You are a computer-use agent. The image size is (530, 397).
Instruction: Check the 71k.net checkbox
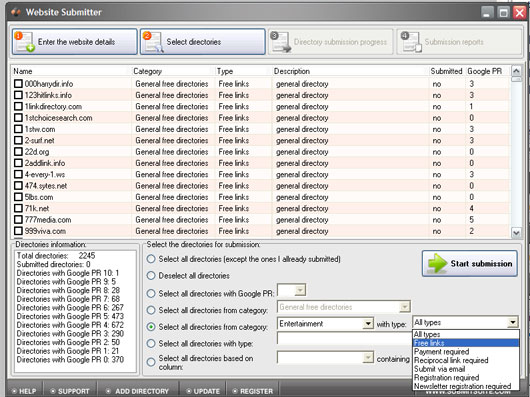click(18, 208)
